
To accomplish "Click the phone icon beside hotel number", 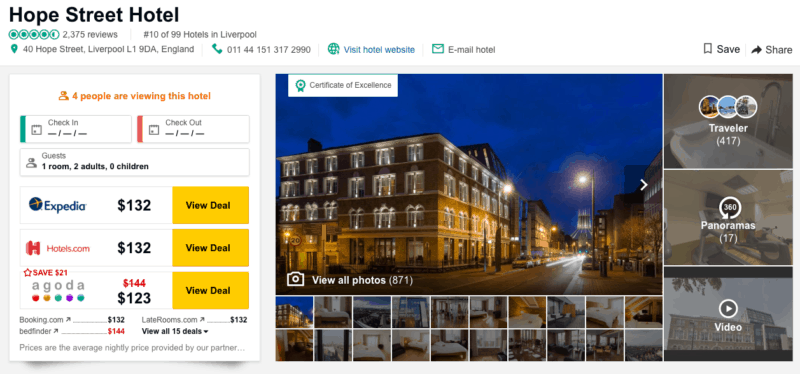I will point(217,49).
